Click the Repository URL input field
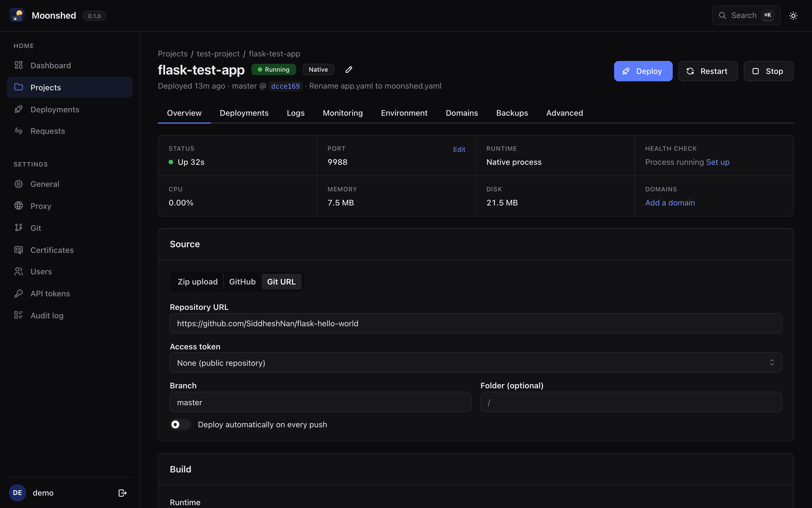Image resolution: width=812 pixels, height=508 pixels. [x=475, y=323]
